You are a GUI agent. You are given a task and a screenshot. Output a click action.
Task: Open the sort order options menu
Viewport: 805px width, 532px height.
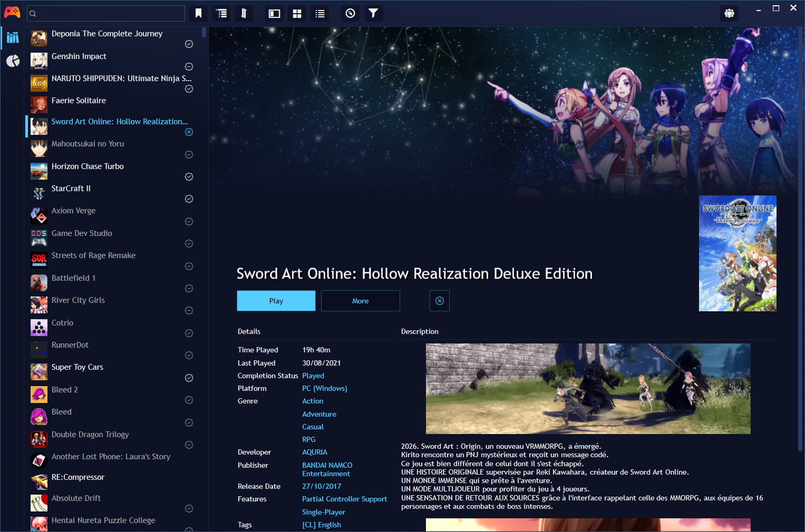(x=244, y=13)
